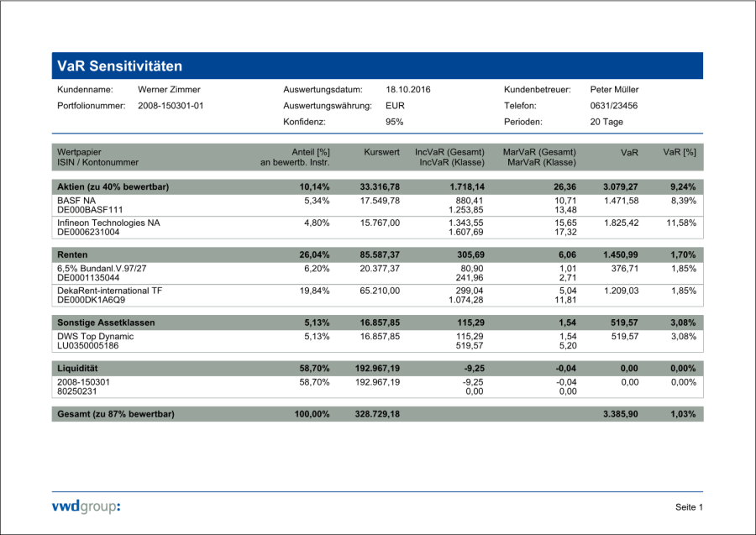Image resolution: width=756 pixels, height=535 pixels.
Task: Click the DWS Top Dynamic entry
Action: tap(95, 337)
